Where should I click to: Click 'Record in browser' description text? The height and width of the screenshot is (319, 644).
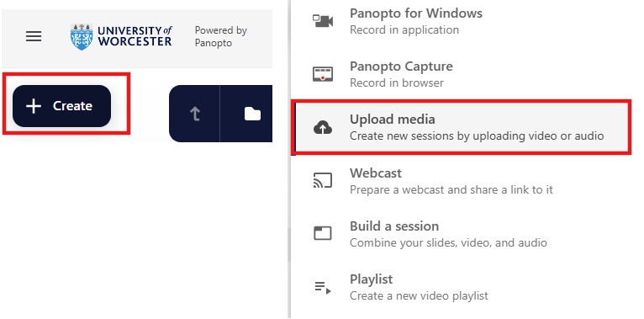(397, 83)
